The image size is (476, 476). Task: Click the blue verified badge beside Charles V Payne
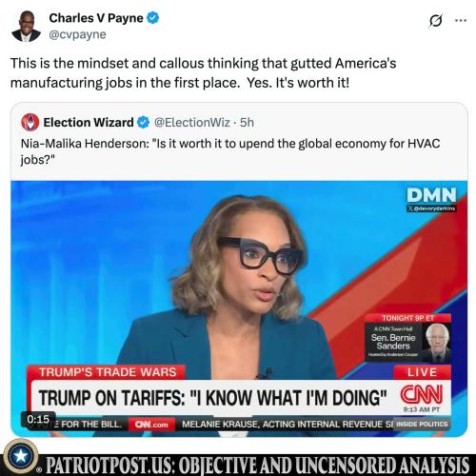tap(152, 18)
